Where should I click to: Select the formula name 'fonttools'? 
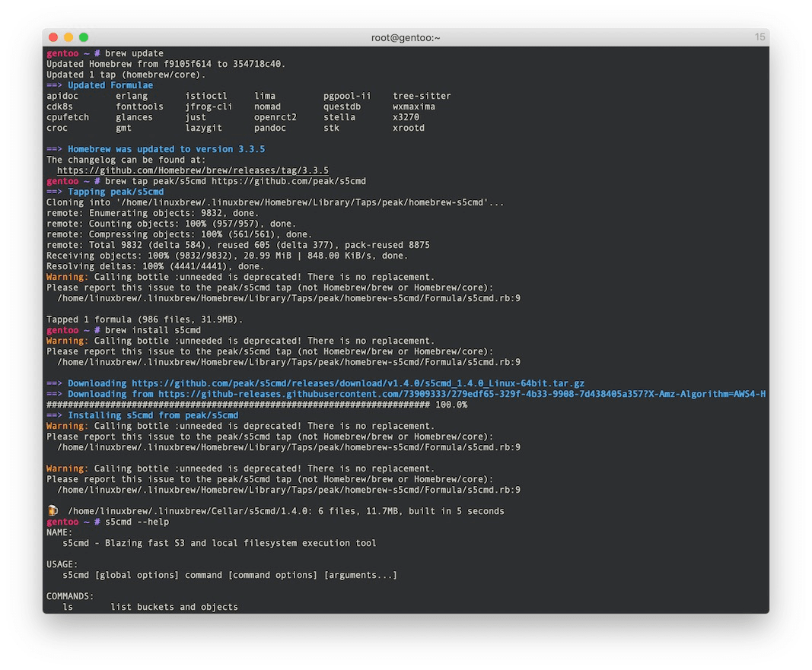[x=139, y=106]
